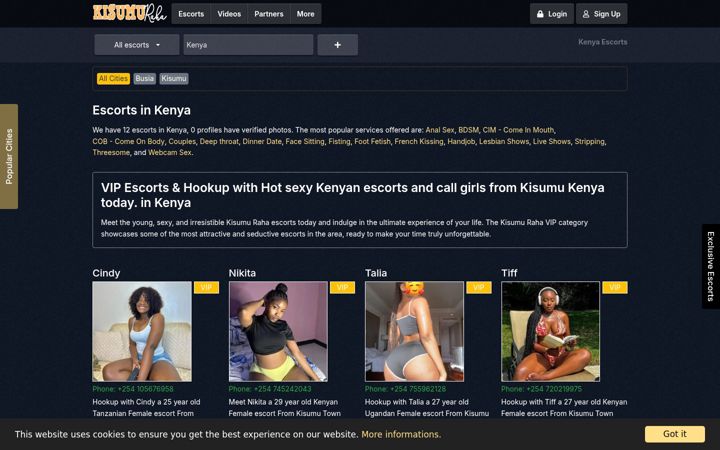720x450 pixels.
Task: Open the Nikita profile name heading
Action: coord(242,273)
